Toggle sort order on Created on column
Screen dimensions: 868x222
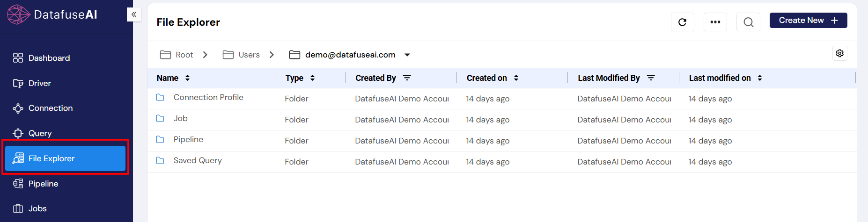(x=516, y=78)
